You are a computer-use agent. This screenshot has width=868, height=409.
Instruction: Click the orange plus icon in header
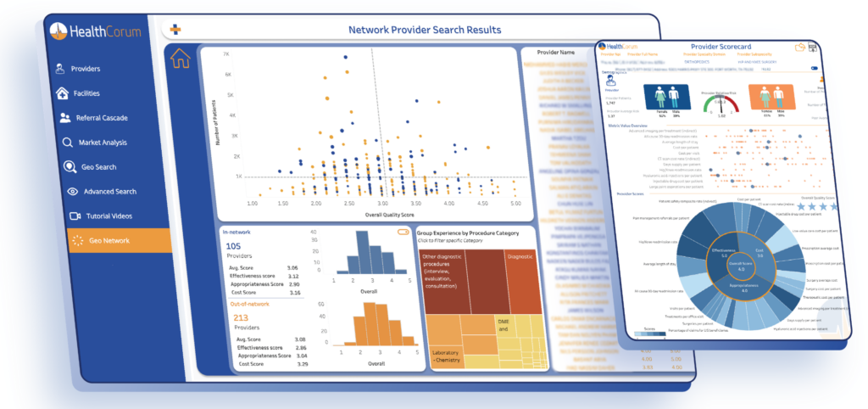176,30
